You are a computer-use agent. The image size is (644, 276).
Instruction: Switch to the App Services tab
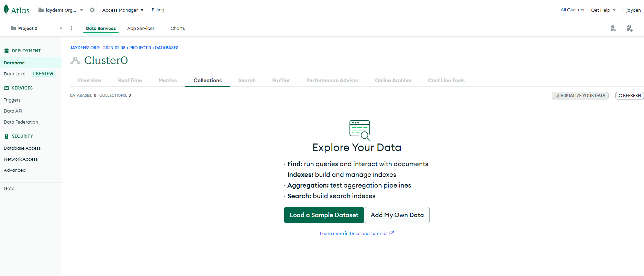[x=141, y=28]
